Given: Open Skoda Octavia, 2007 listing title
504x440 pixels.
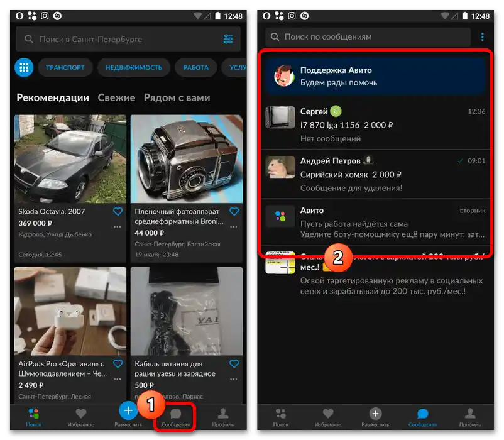Looking at the screenshot, I should pyautogui.click(x=52, y=211).
